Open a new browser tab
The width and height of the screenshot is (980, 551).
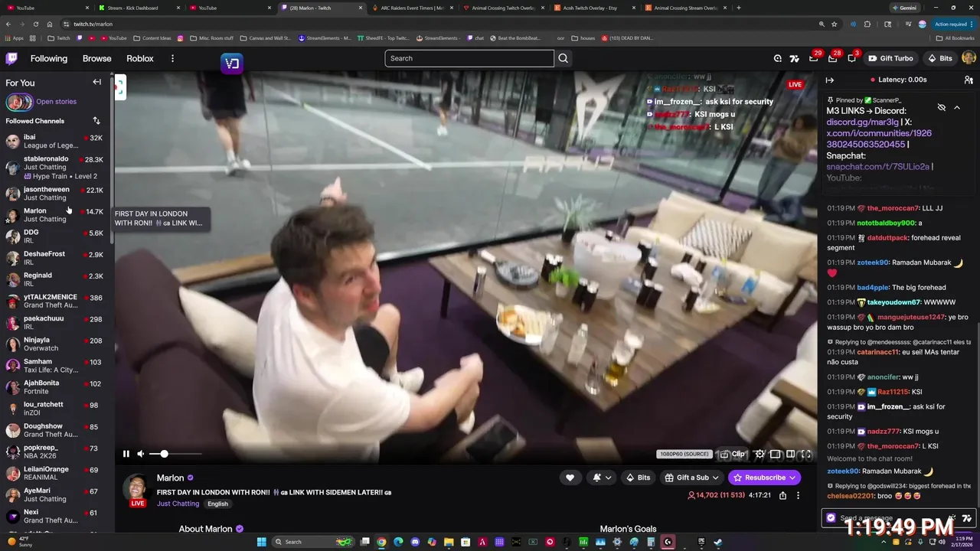[x=738, y=8]
